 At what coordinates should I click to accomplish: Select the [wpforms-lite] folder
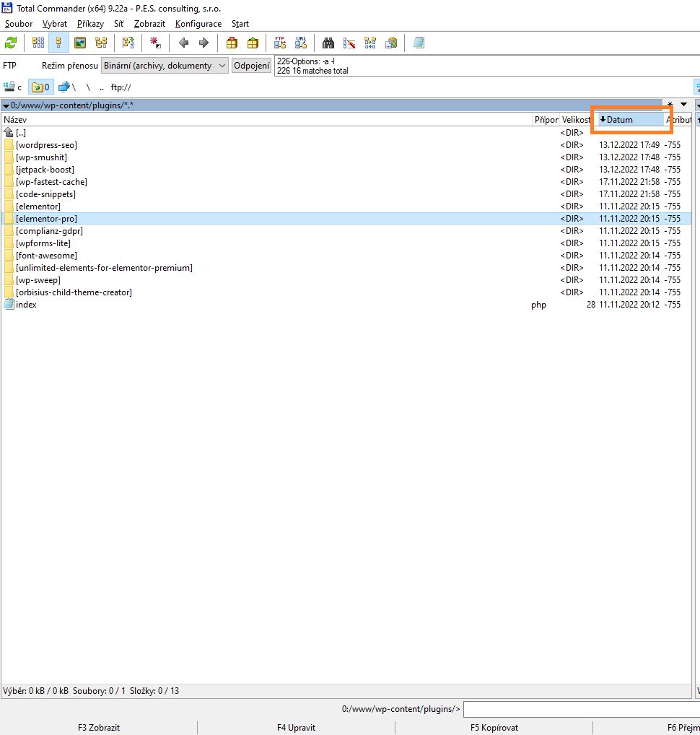346,243
